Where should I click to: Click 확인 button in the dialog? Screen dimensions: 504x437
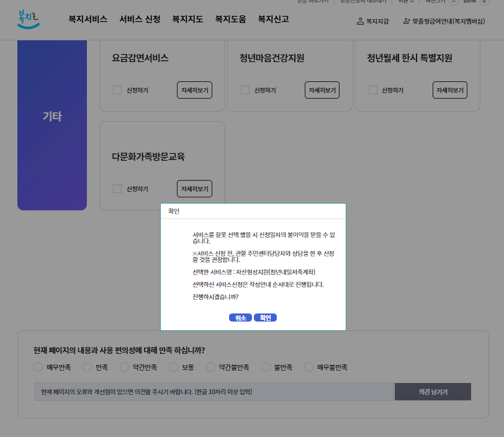265,318
